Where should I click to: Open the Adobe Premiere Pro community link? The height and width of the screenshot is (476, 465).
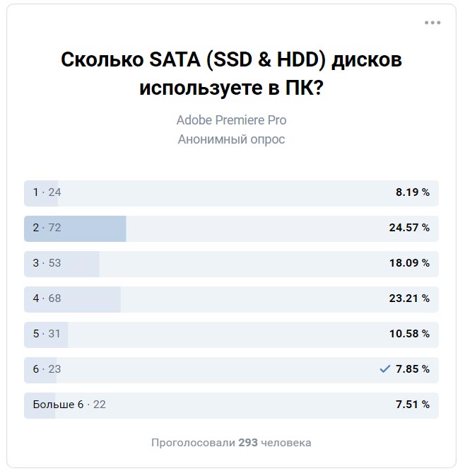[x=231, y=120]
